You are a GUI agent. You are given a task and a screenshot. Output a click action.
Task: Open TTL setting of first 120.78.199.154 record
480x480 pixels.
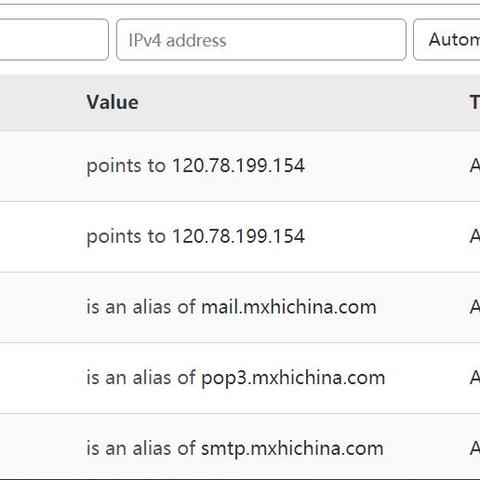(475, 166)
